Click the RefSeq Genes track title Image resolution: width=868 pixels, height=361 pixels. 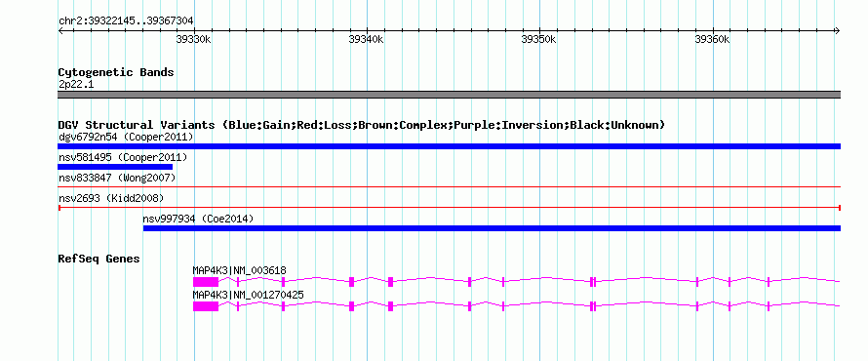[x=99, y=259]
